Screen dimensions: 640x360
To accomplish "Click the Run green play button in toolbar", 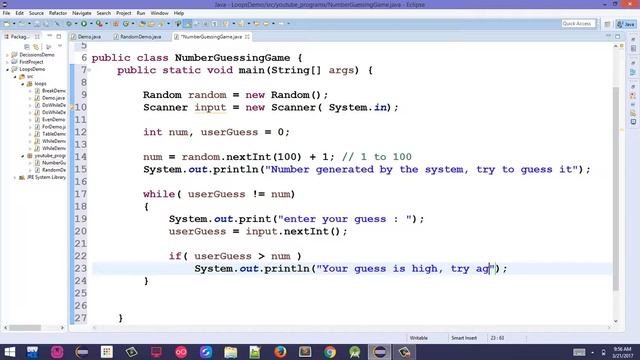I will click(x=84, y=24).
